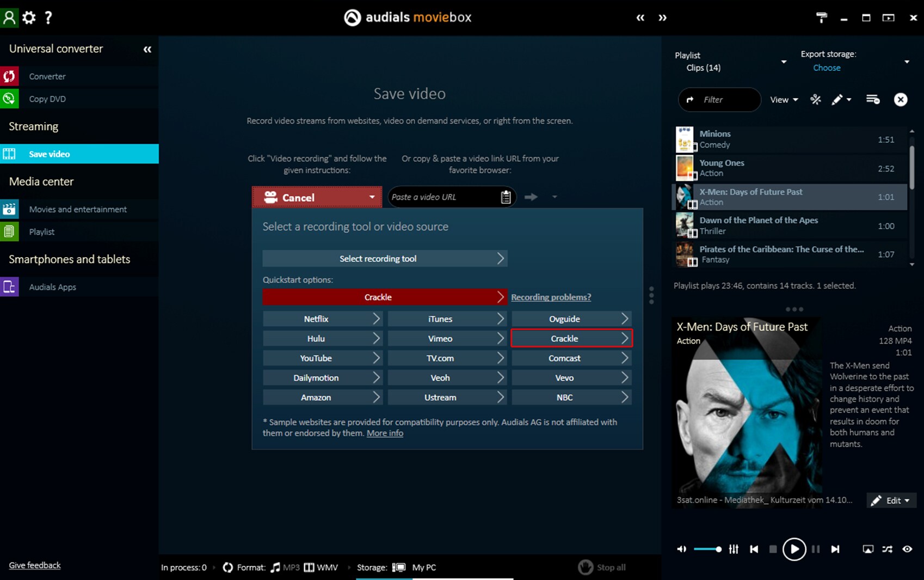Toggle the eye visibility icon in player

coord(907,549)
